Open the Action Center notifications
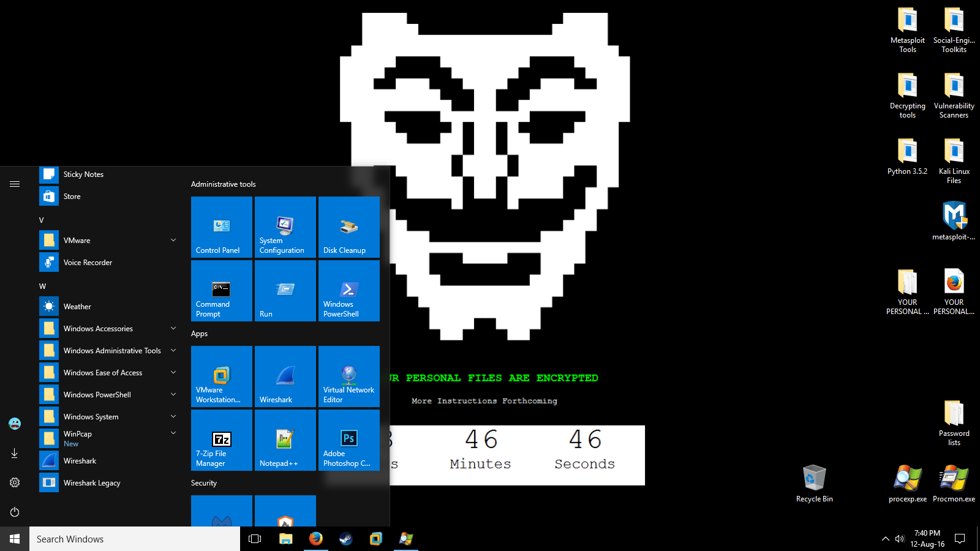Viewport: 980px width, 551px height. point(960,539)
